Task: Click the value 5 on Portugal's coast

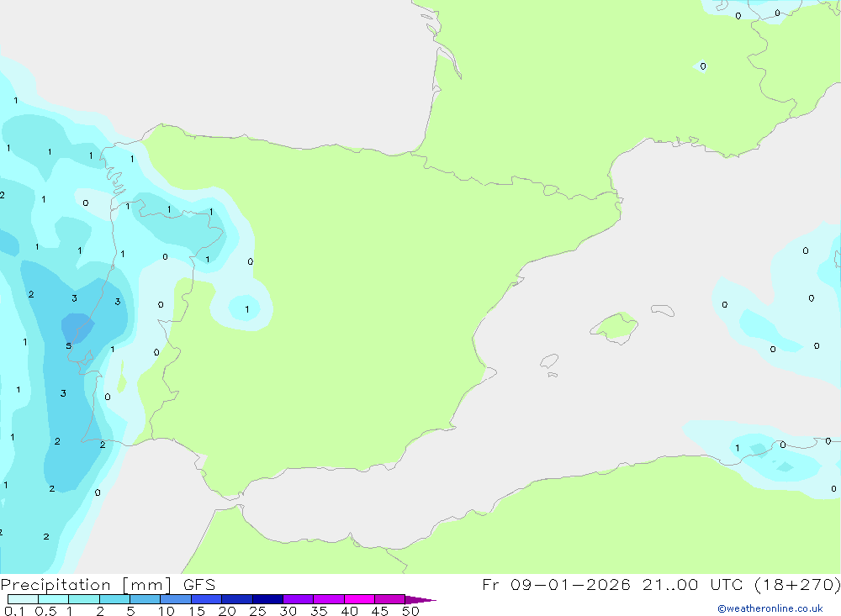Action: click(69, 345)
